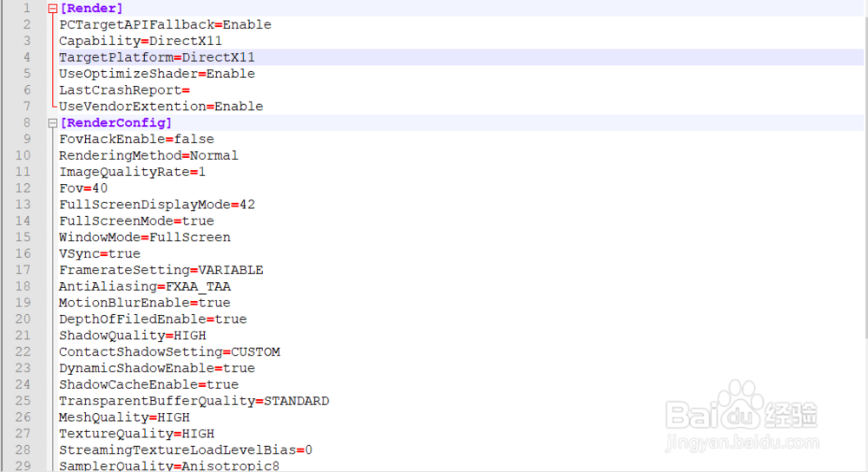
Task: Click the LastCrashReport= line
Action: (124, 90)
